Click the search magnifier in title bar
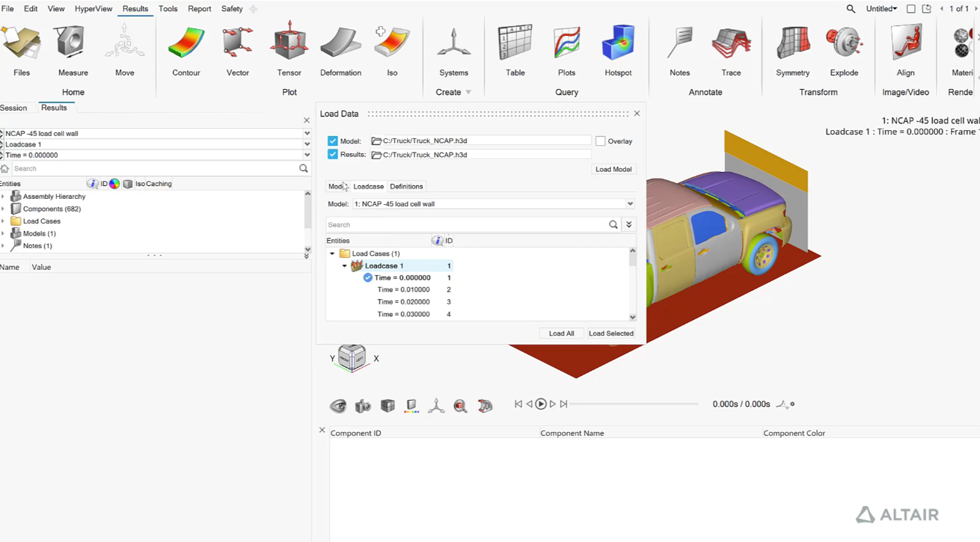This screenshot has height=542, width=980. [x=851, y=9]
